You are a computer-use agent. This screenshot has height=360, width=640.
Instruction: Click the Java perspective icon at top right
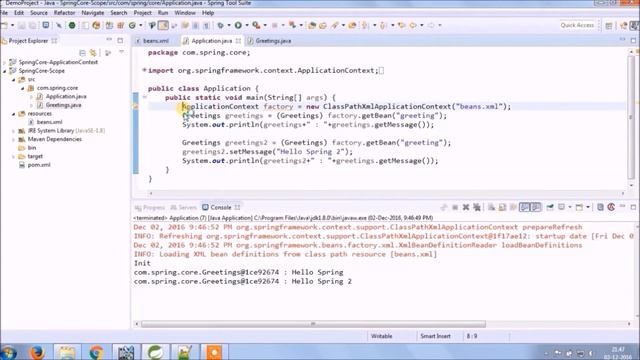pos(634,25)
